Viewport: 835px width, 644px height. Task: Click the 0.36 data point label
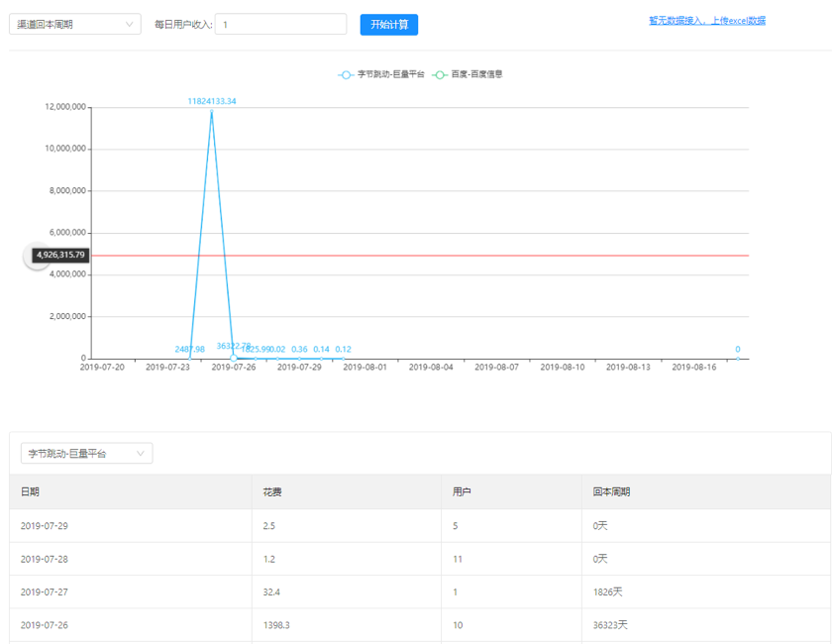(299, 350)
